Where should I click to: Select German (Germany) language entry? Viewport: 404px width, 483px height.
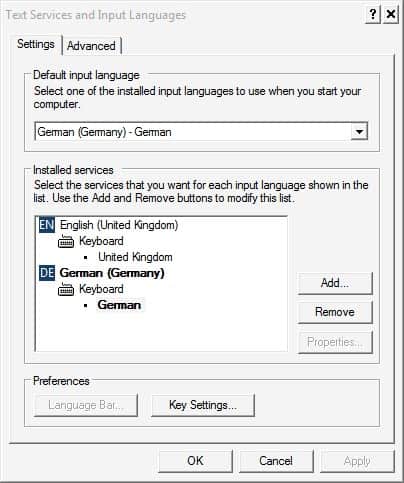click(x=112, y=273)
